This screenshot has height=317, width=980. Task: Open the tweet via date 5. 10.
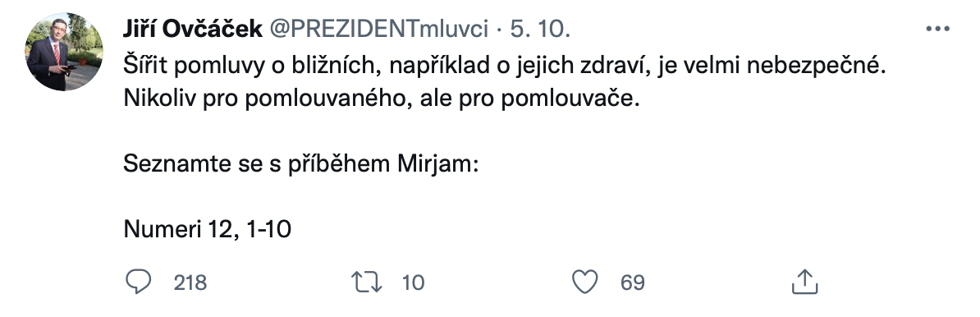(x=540, y=29)
